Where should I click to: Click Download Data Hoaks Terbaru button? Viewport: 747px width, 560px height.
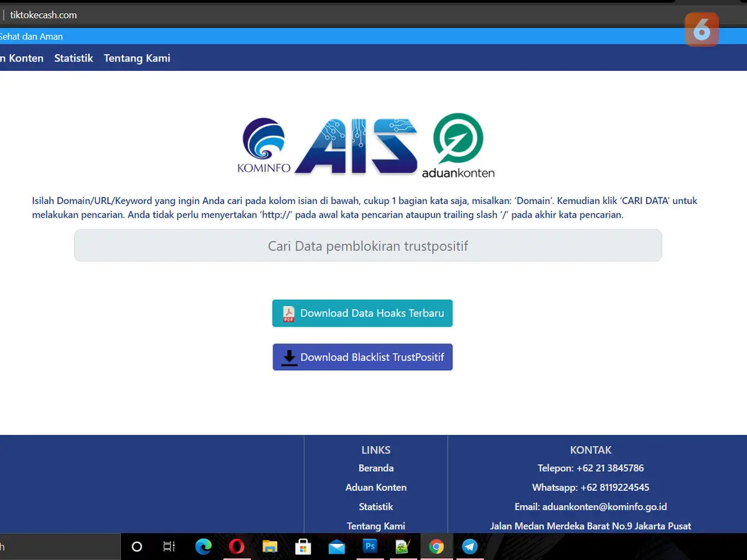362,314
